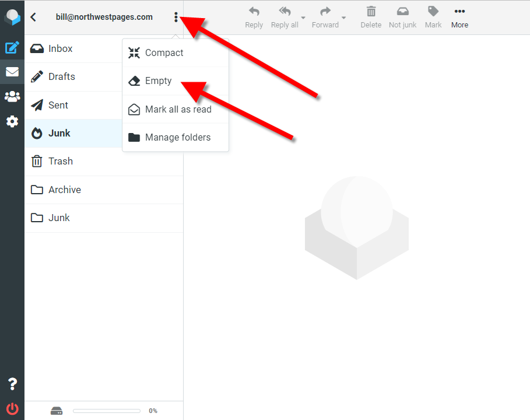Click the Delete trash toolbar button
The image size is (530, 420).
pyautogui.click(x=371, y=17)
